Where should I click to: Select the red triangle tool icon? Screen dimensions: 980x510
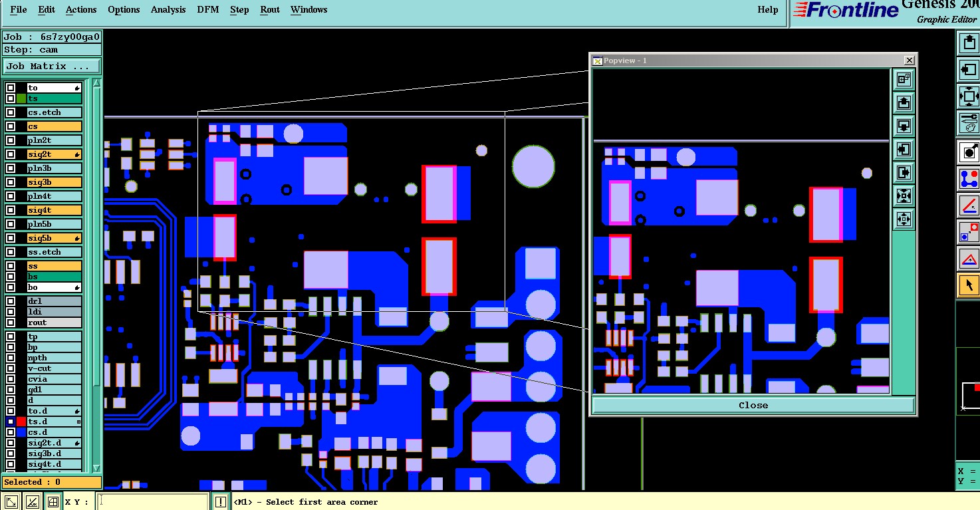pyautogui.click(x=969, y=259)
